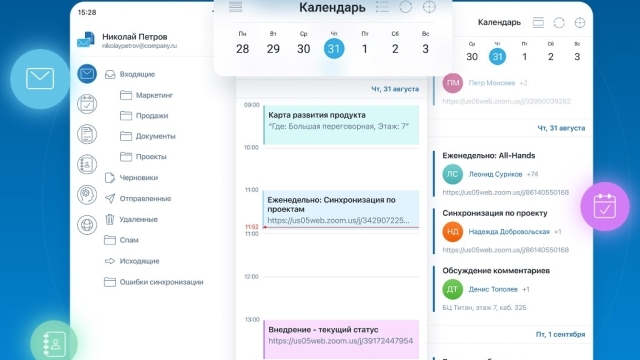Select Friday 1 in the week strip
This screenshot has height=360, width=640.
pyautogui.click(x=364, y=49)
